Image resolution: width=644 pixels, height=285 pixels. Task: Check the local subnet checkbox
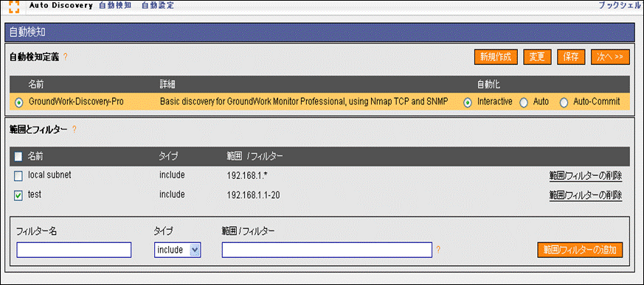click(x=18, y=176)
